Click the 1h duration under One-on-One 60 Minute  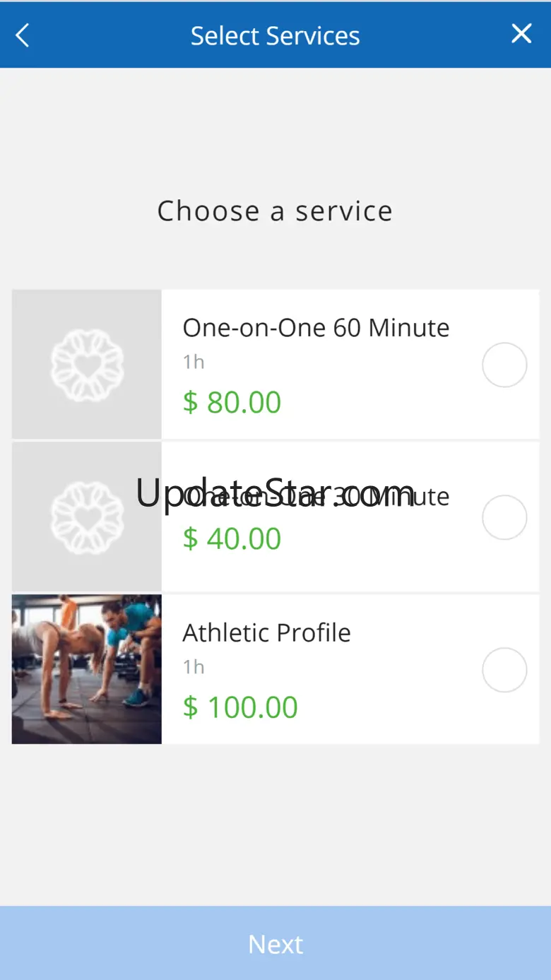[x=194, y=362]
